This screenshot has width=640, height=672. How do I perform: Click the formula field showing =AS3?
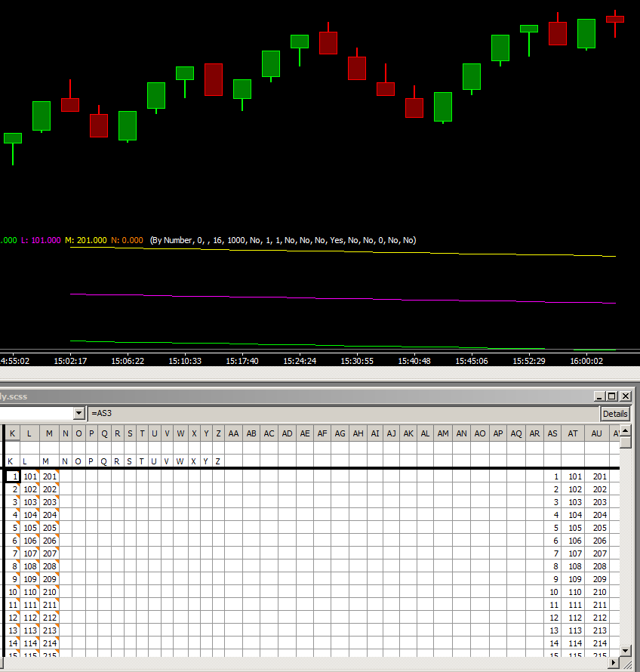343,413
